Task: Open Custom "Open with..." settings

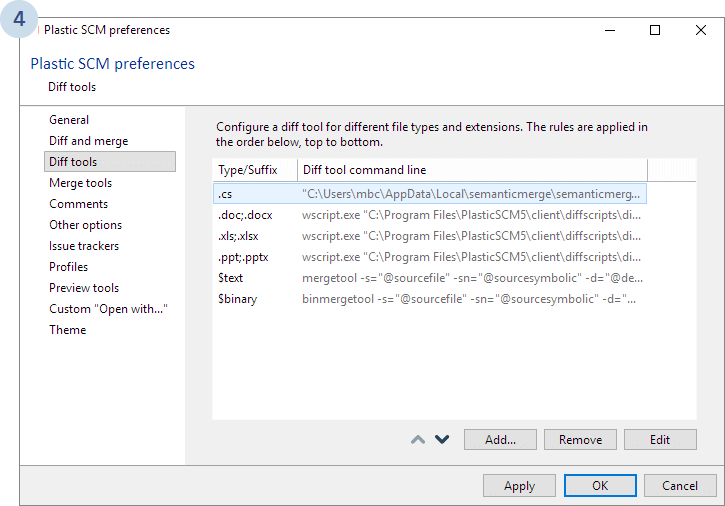Action: click(108, 309)
